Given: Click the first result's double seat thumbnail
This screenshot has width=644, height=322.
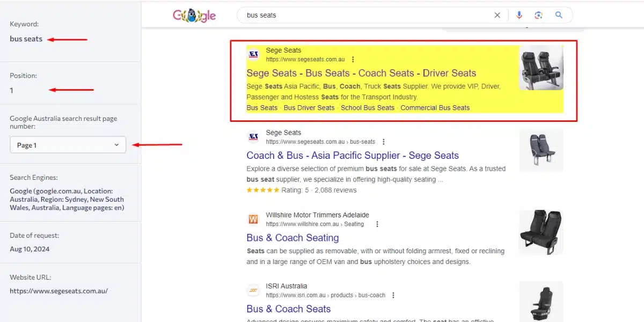Looking at the screenshot, I should (x=541, y=68).
